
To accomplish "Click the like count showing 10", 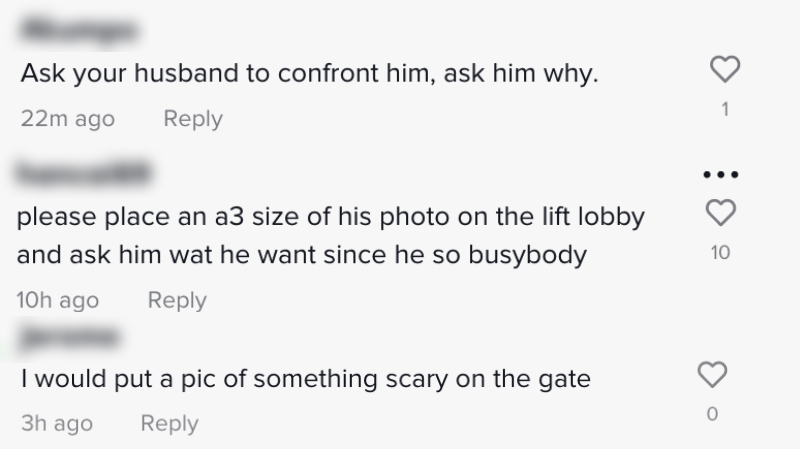I will 721,253.
